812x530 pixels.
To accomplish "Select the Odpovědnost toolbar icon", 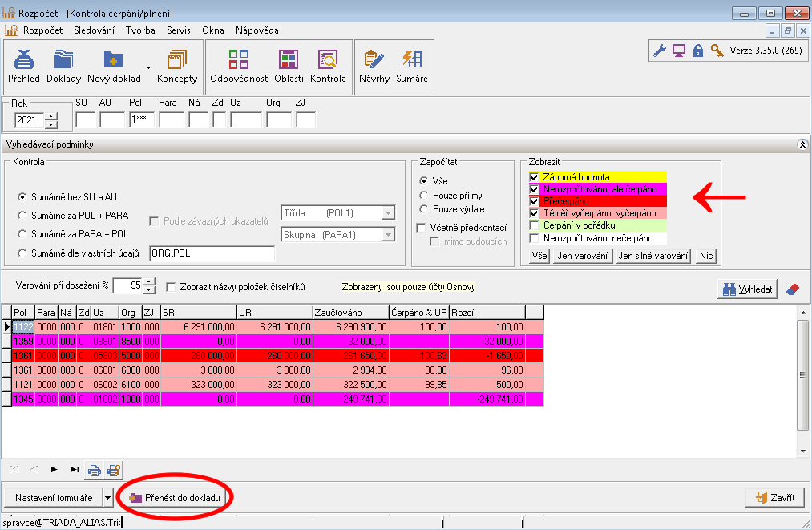I will (239, 66).
